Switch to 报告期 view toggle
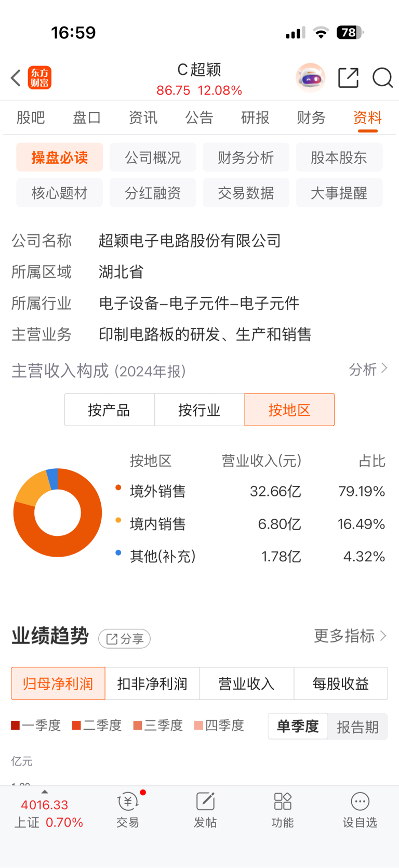 click(357, 727)
